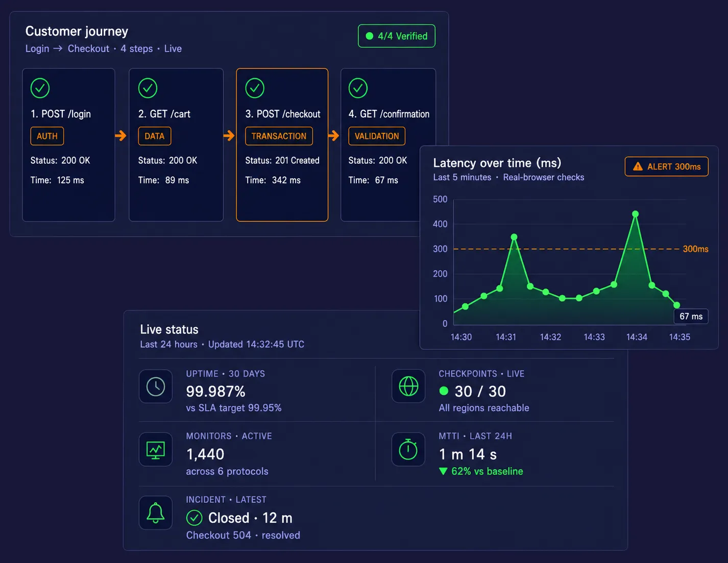Click the globe icon beside Checkpoints
Viewport: 728px width, 563px height.
(408, 386)
